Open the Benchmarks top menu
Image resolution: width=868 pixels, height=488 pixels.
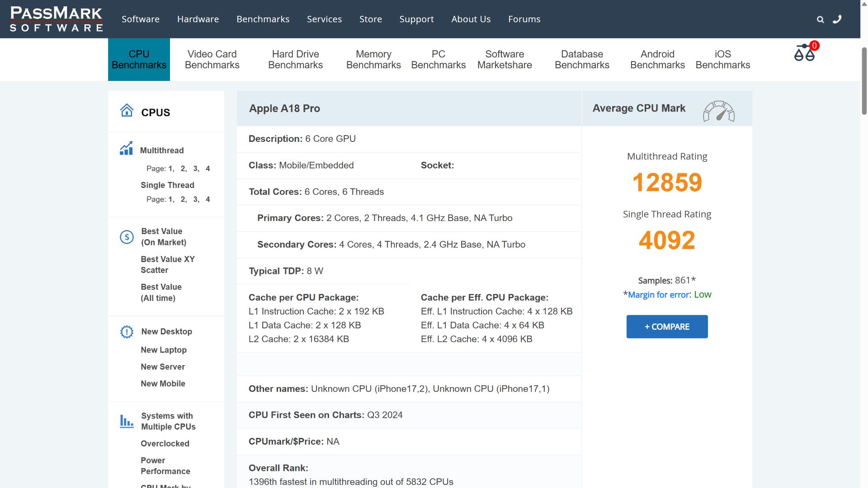263,19
